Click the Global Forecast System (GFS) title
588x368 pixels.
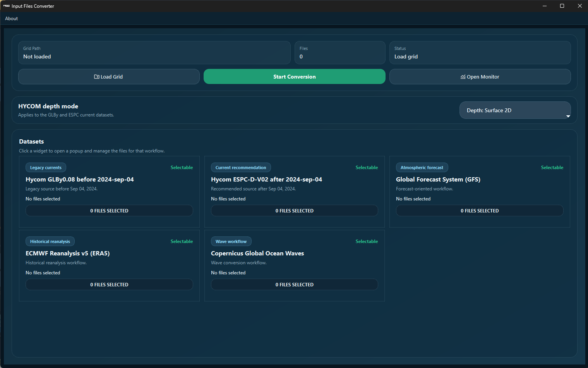438,180
